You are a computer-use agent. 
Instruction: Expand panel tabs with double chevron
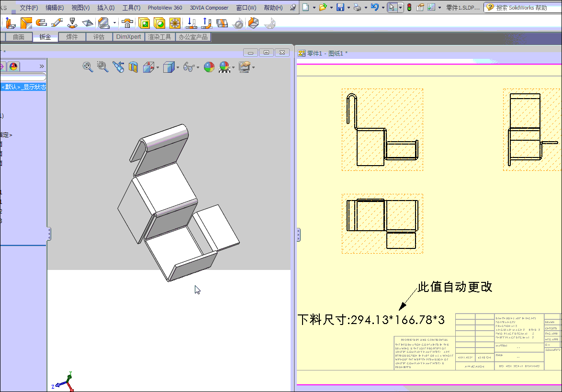point(42,66)
